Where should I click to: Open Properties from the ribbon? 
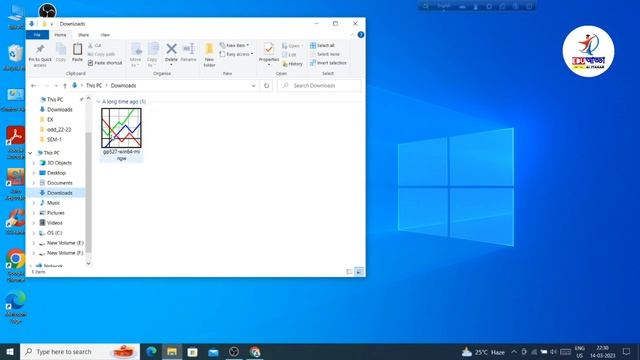click(269, 53)
